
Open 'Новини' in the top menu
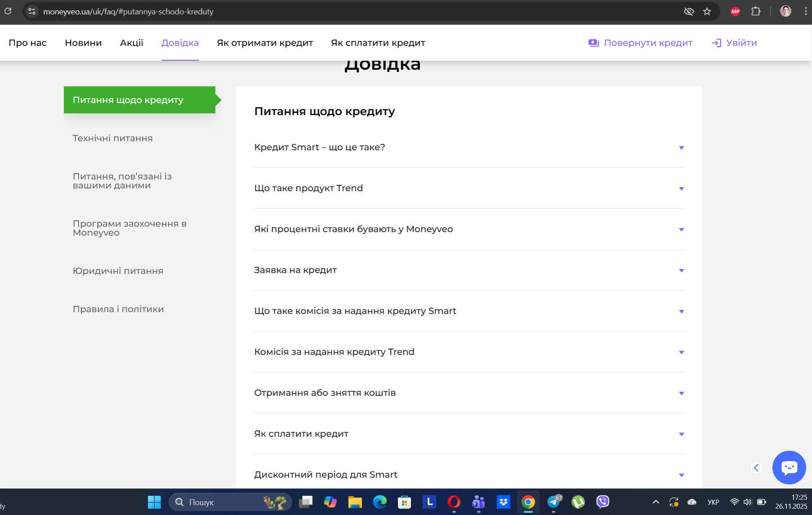83,43
